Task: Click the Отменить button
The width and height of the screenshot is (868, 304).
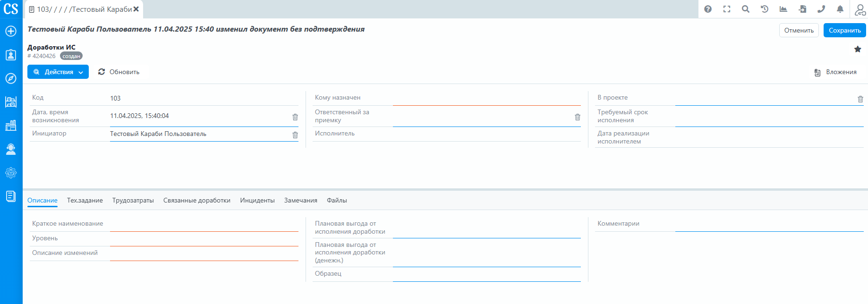Action: coord(799,30)
